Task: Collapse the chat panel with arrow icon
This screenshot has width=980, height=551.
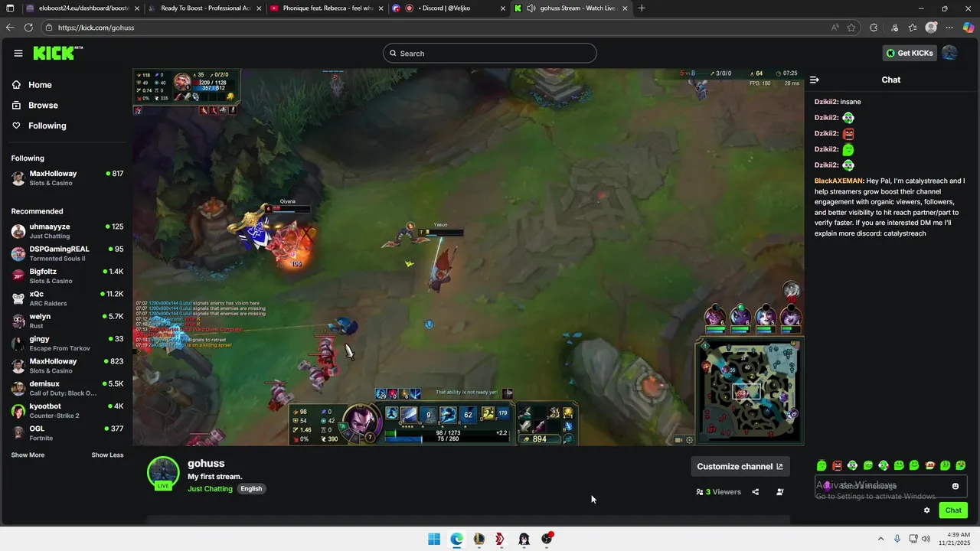Action: [815, 80]
